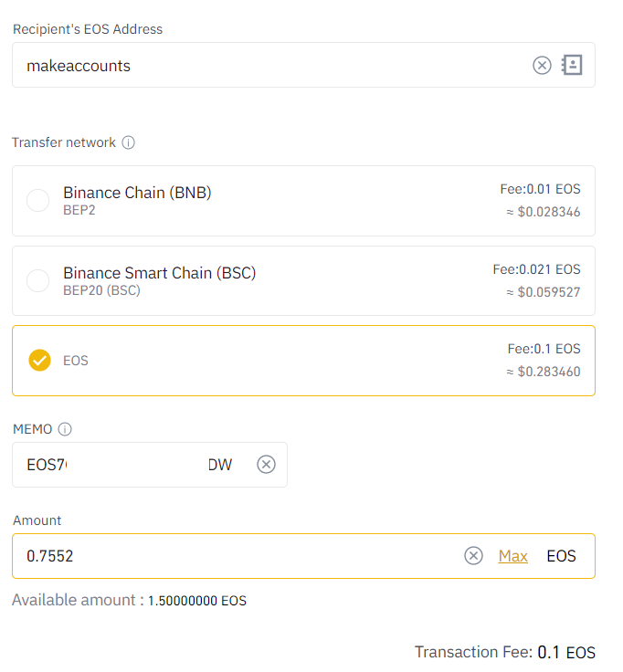Click the Fee:0.01 EOS text
This screenshot has width=623, height=672.
[540, 189]
